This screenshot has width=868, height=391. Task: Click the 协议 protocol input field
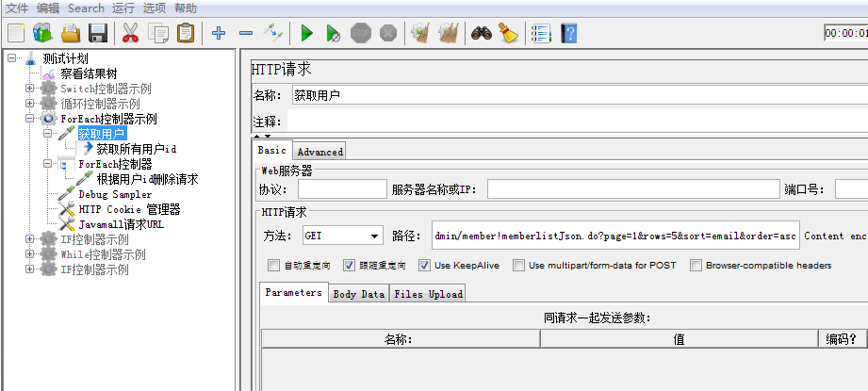[x=342, y=189]
